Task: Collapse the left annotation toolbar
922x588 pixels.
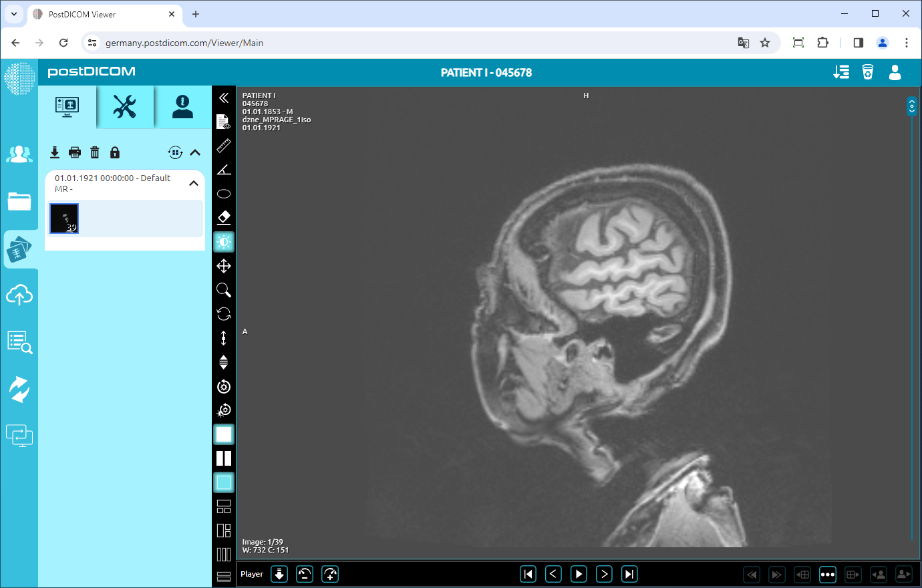Action: (x=224, y=97)
